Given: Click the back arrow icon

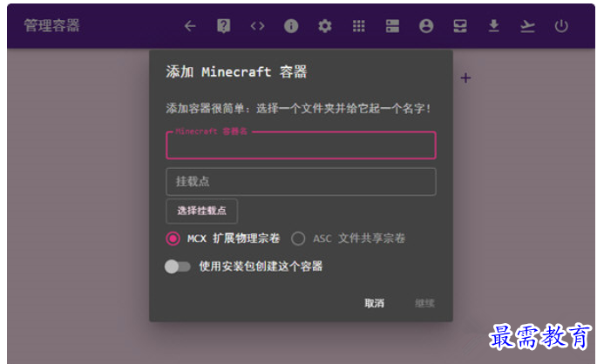Looking at the screenshot, I should (x=190, y=26).
